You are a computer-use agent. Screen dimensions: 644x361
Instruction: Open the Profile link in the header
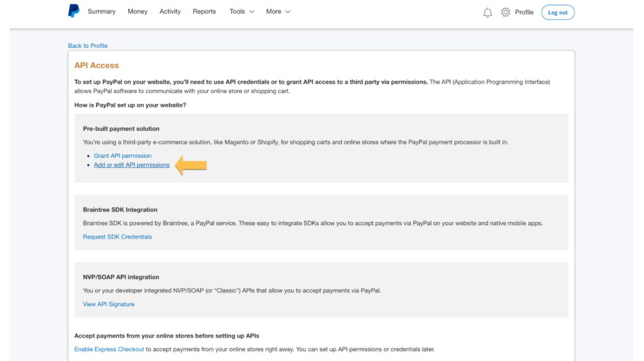[524, 12]
